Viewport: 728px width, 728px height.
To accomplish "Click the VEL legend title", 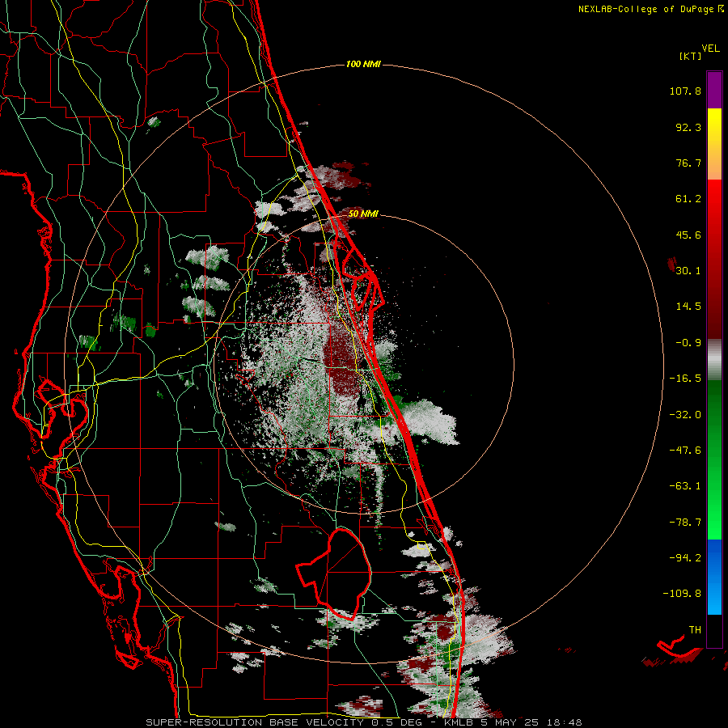I will [710, 48].
